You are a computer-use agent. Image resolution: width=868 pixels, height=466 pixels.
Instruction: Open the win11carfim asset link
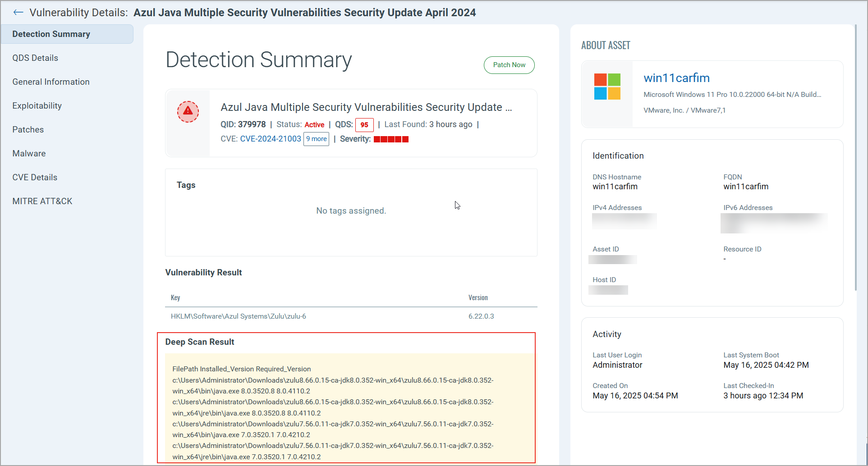click(x=676, y=78)
